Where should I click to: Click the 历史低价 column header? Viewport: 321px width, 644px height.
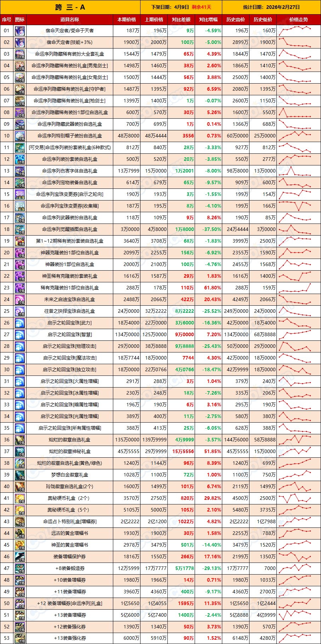click(263, 20)
